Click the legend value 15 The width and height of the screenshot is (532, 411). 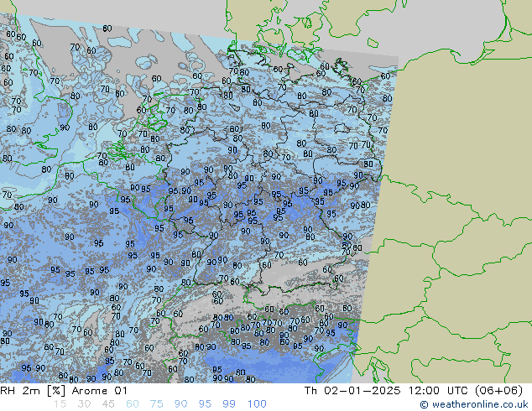pos(60,404)
